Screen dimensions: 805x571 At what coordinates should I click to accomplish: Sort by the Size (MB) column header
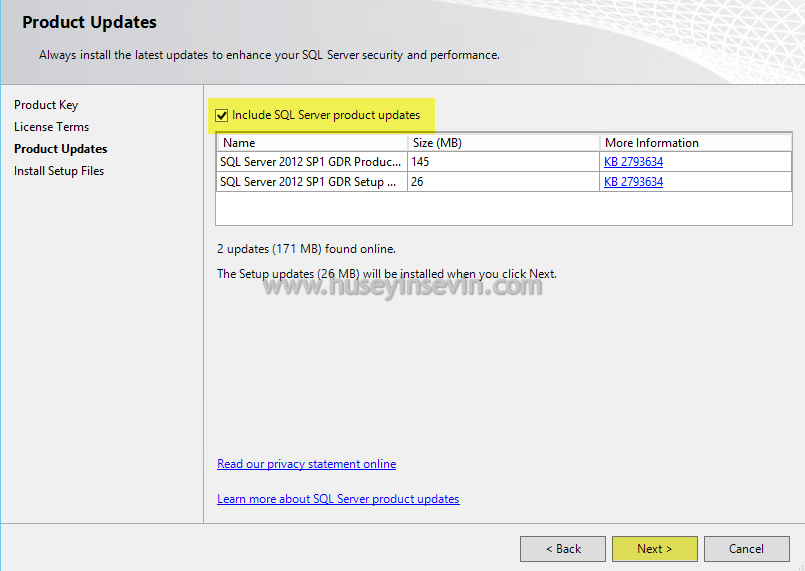[504, 143]
